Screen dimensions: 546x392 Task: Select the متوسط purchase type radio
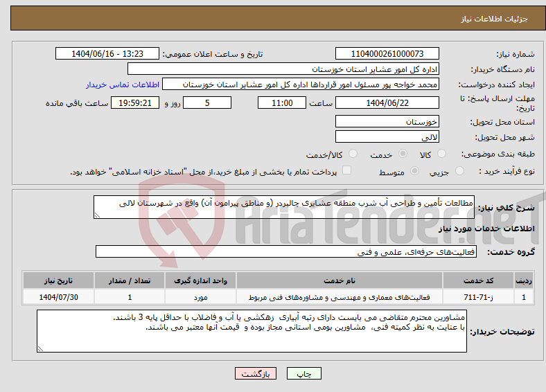click(415, 170)
